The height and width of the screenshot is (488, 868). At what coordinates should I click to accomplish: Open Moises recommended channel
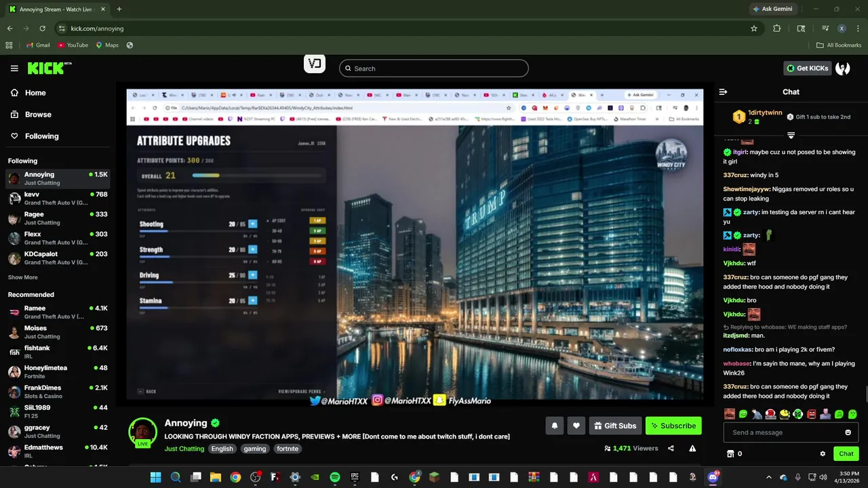[57, 332]
